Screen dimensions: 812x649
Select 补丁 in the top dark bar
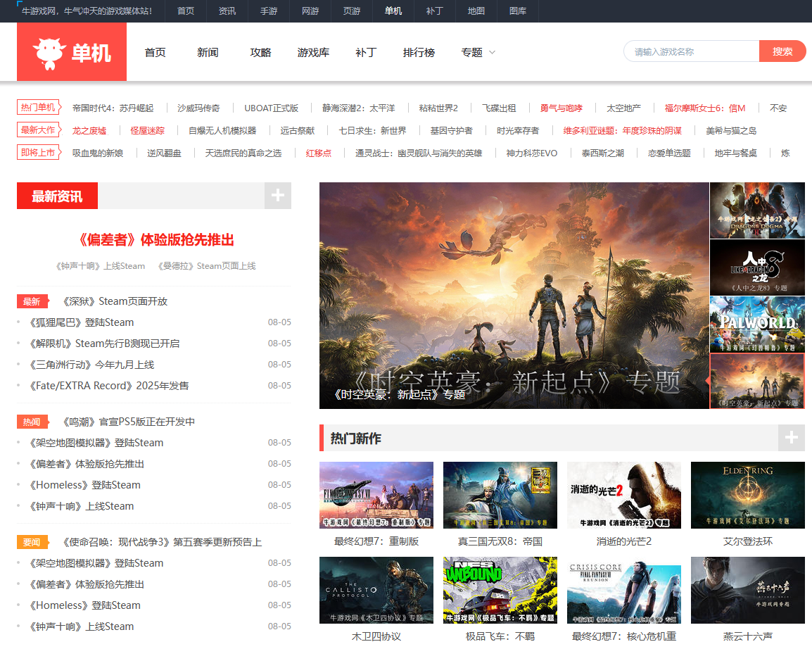point(434,11)
